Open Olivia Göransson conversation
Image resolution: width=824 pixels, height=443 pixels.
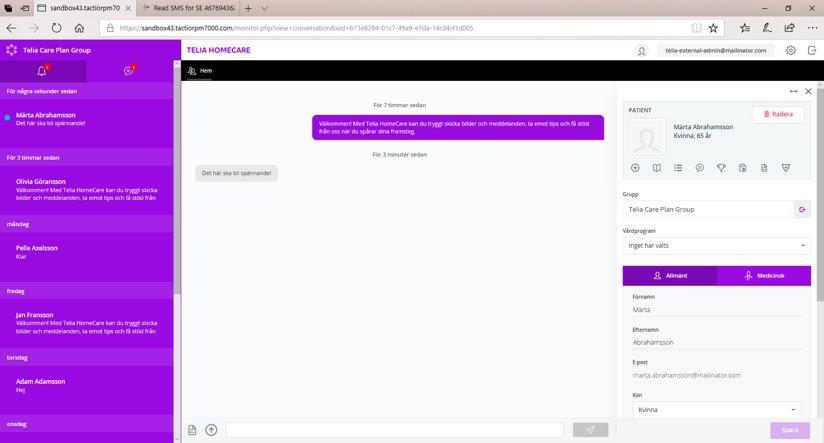coord(86,190)
